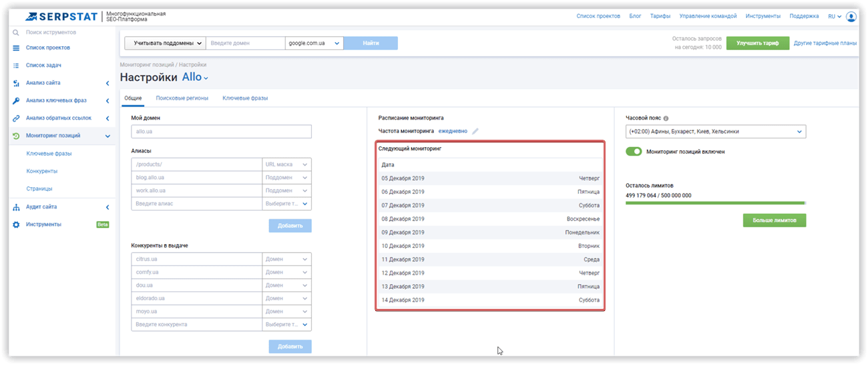Open the google.com.ua search engine dropdown

click(x=314, y=43)
